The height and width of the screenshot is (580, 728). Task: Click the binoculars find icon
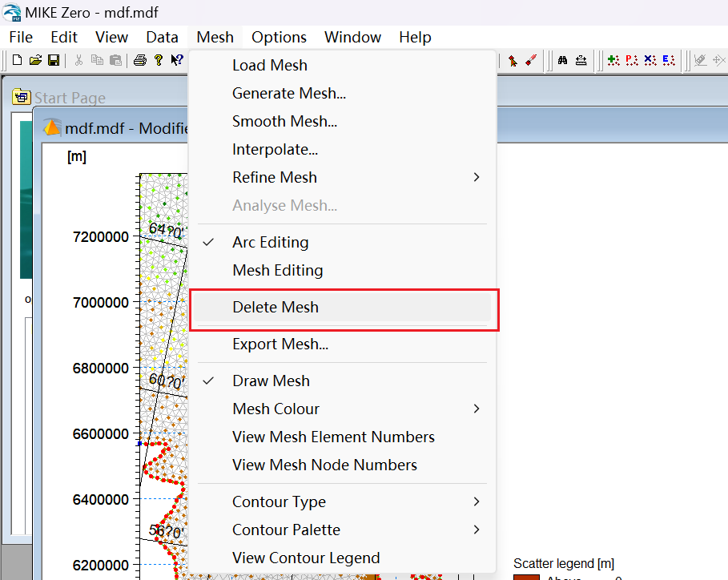[x=563, y=60]
